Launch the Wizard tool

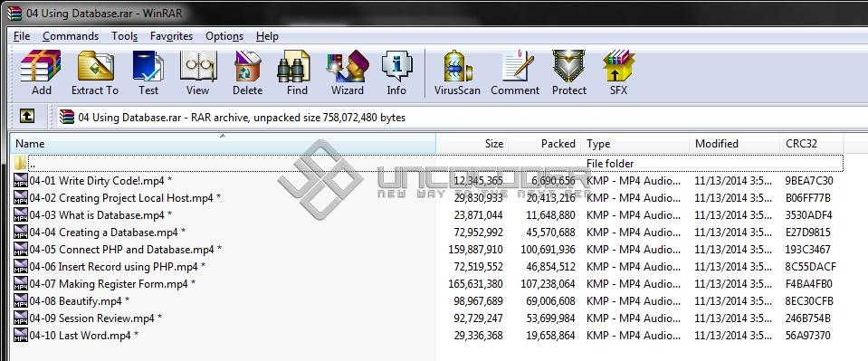[348, 72]
